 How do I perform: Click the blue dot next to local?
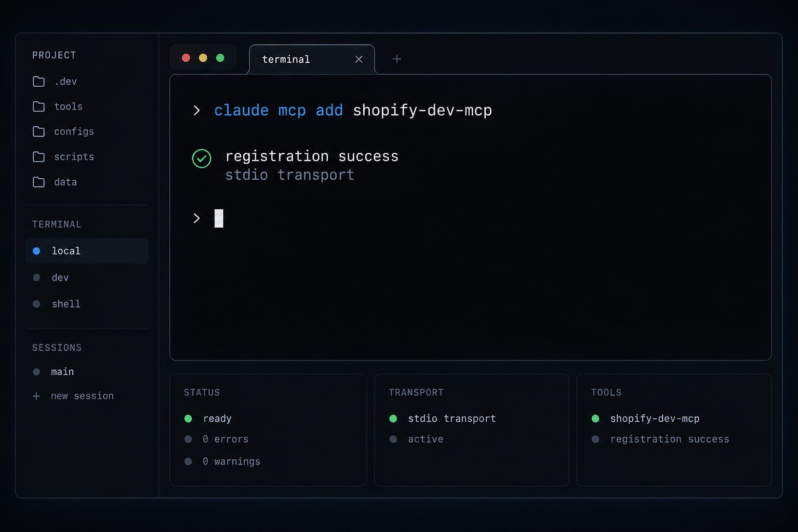pyautogui.click(x=36, y=251)
